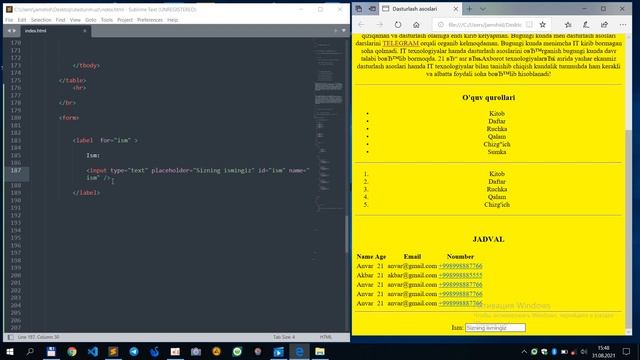
Task: Click the tab-scroll arrows left of the index.html tab
Action: point(11,31)
